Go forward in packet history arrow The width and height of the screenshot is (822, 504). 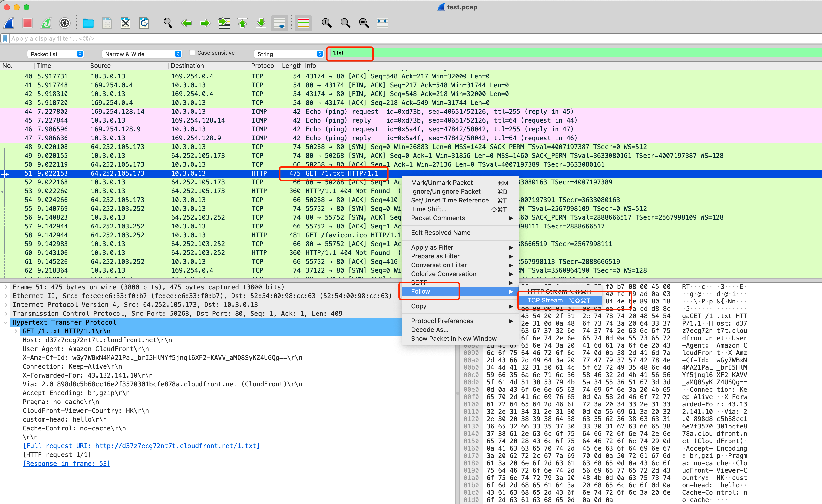[x=205, y=23]
